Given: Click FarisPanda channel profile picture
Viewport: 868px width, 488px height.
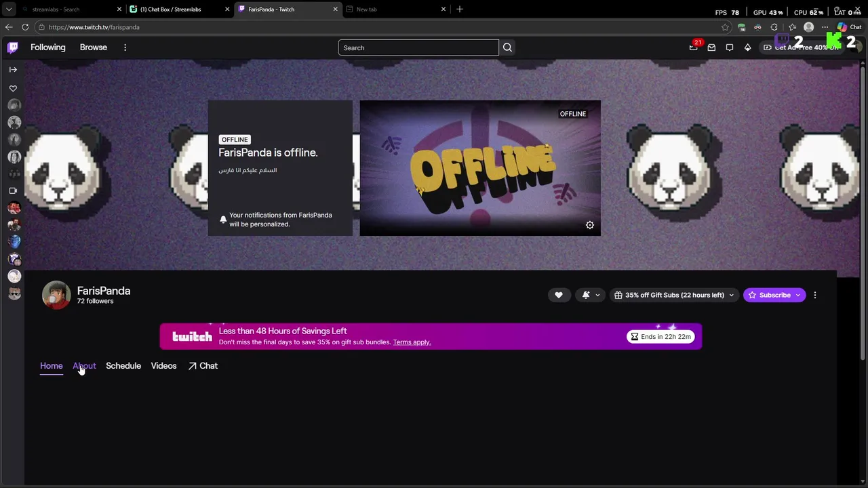Looking at the screenshot, I should 56,295.
